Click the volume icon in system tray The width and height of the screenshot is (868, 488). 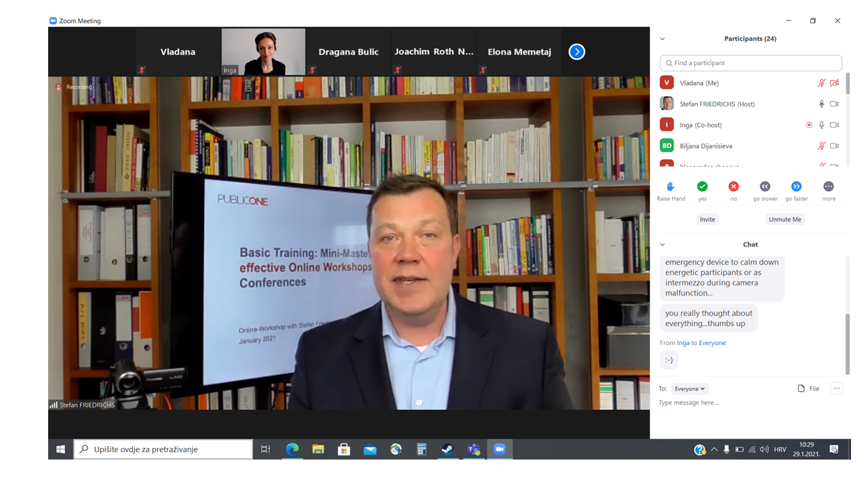coord(764,449)
